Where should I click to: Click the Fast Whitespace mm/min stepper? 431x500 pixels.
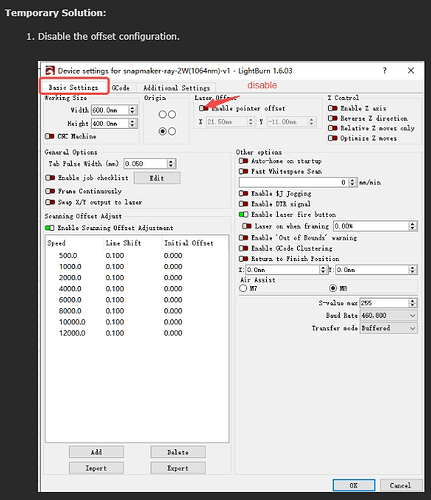click(353, 182)
